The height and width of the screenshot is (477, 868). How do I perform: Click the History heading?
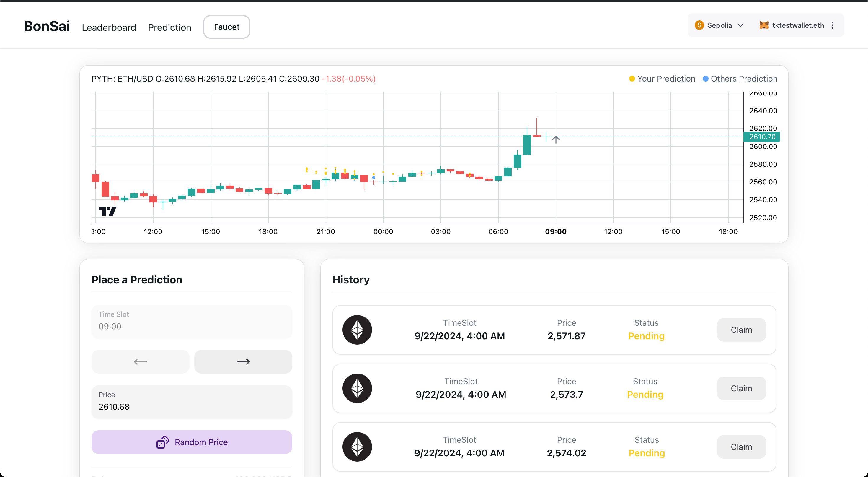coord(351,280)
